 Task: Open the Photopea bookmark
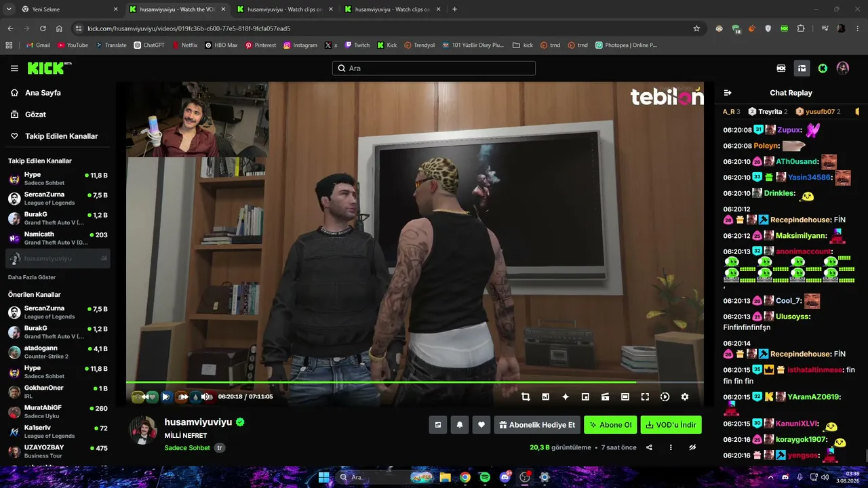(x=626, y=45)
